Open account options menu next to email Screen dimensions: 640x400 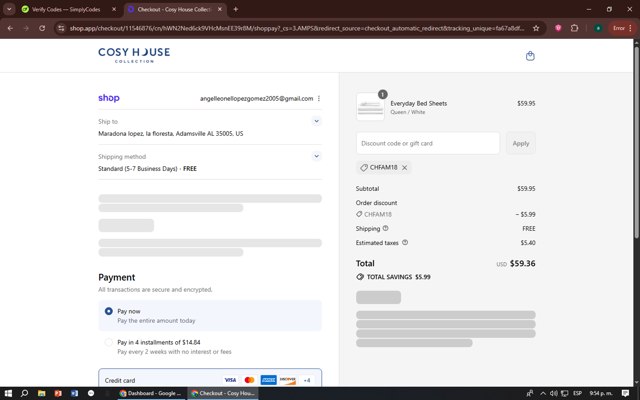[319, 98]
